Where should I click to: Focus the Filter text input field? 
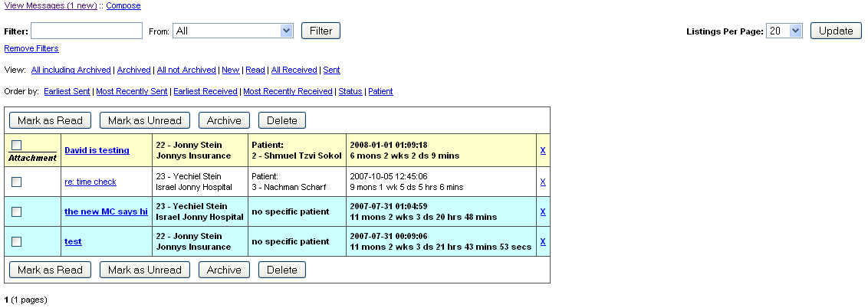(x=87, y=31)
